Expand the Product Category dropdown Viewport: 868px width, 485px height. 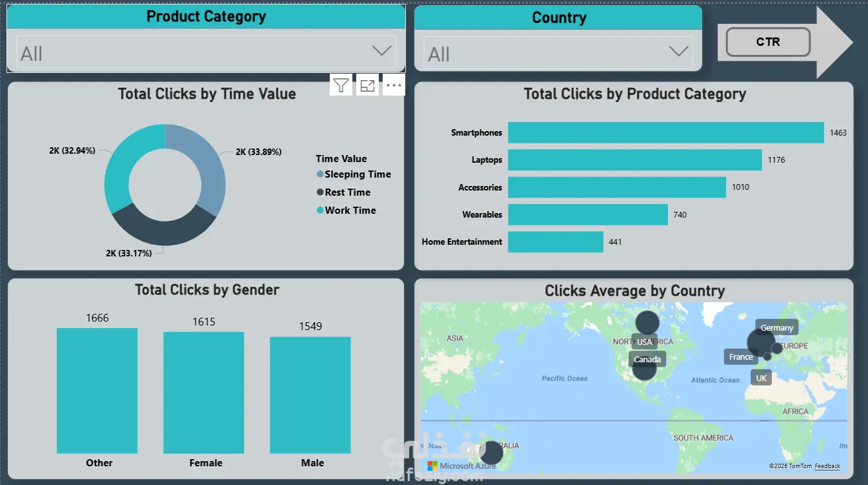coord(382,51)
